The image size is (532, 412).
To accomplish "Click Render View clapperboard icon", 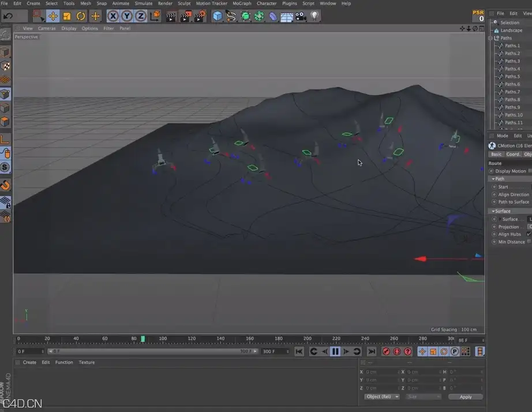I will point(171,16).
